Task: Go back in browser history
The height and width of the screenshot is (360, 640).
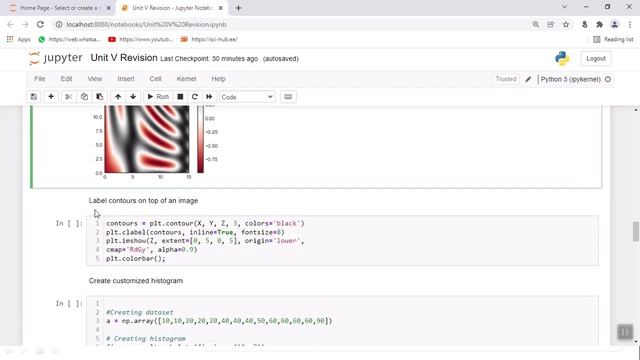Action: [11, 24]
